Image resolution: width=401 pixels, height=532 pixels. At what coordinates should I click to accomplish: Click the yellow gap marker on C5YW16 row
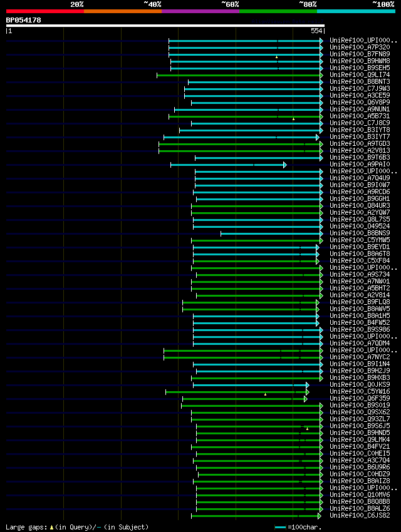click(265, 394)
